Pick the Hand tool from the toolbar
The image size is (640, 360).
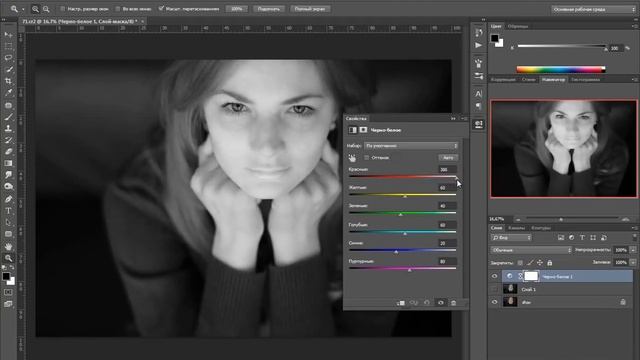pos(8,247)
